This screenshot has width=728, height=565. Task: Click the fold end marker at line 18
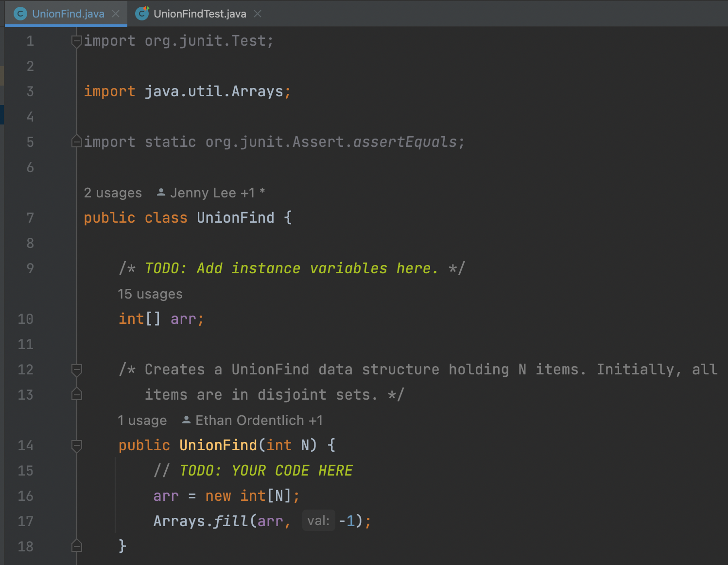pyautogui.click(x=77, y=546)
